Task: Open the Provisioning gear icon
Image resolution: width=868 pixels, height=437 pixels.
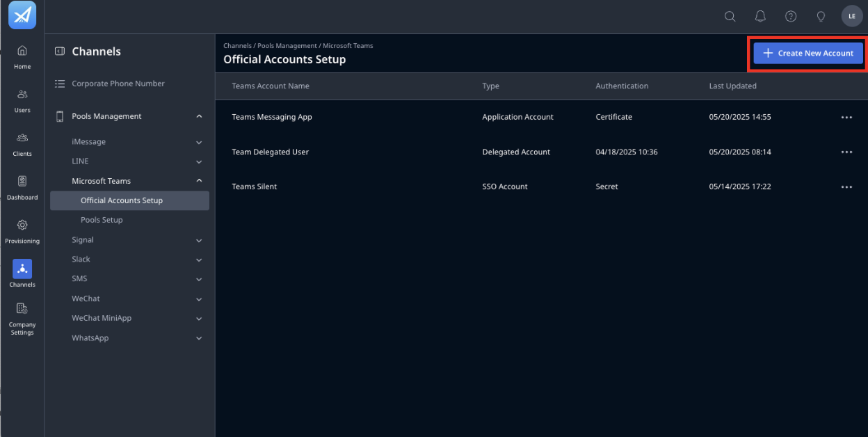Action: point(22,231)
